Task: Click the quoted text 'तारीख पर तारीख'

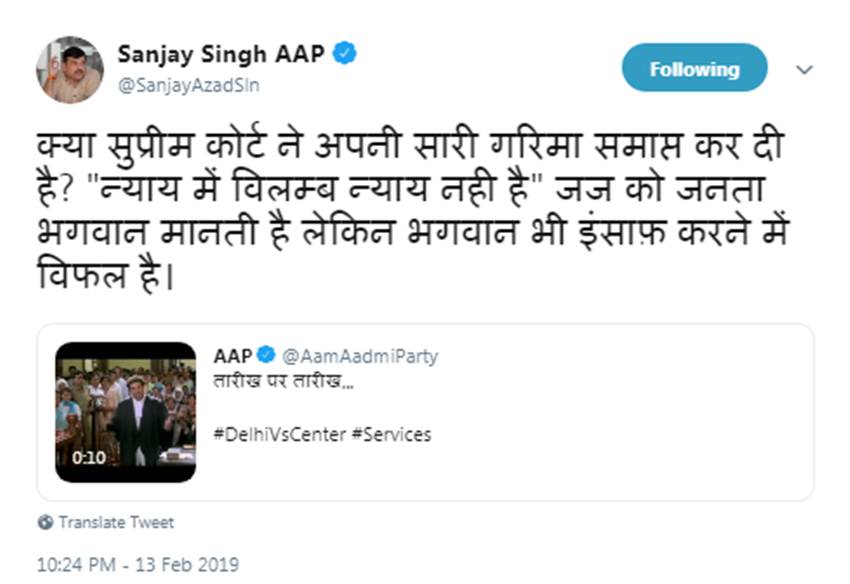Action: (x=284, y=382)
